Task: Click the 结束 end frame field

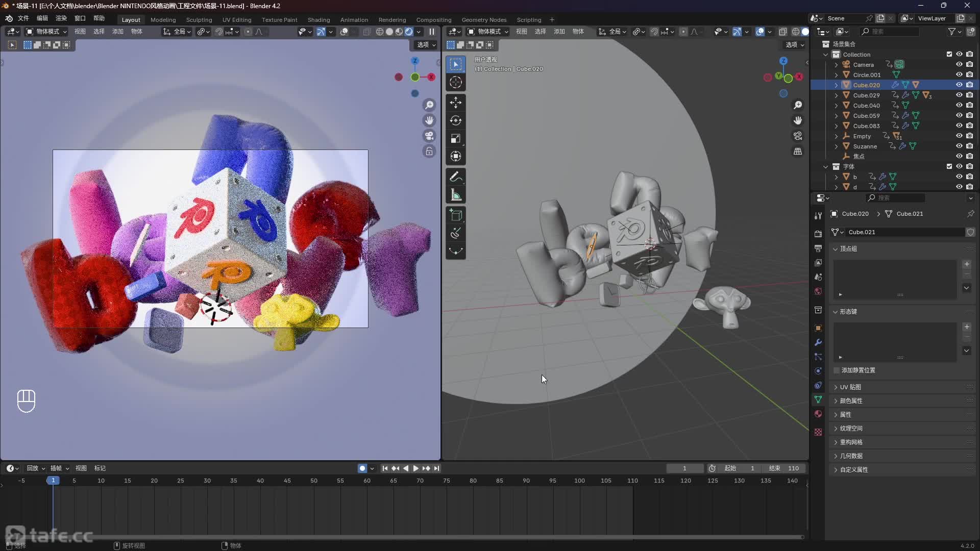Action: click(784, 468)
